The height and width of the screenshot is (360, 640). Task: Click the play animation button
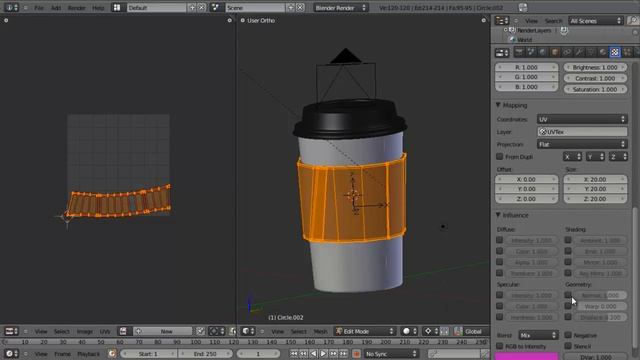click(x=323, y=353)
